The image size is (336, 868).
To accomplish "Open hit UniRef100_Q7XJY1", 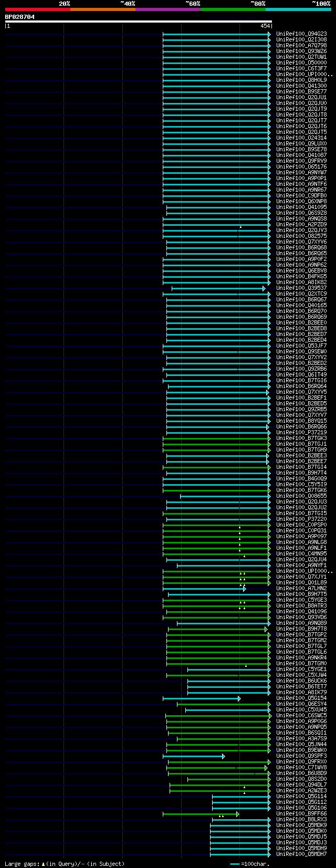I will click(301, 577).
